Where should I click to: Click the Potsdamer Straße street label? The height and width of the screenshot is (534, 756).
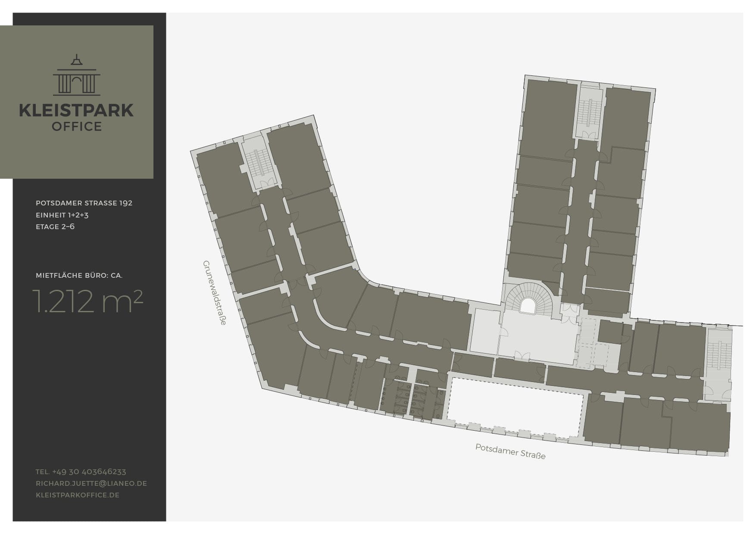click(510, 451)
